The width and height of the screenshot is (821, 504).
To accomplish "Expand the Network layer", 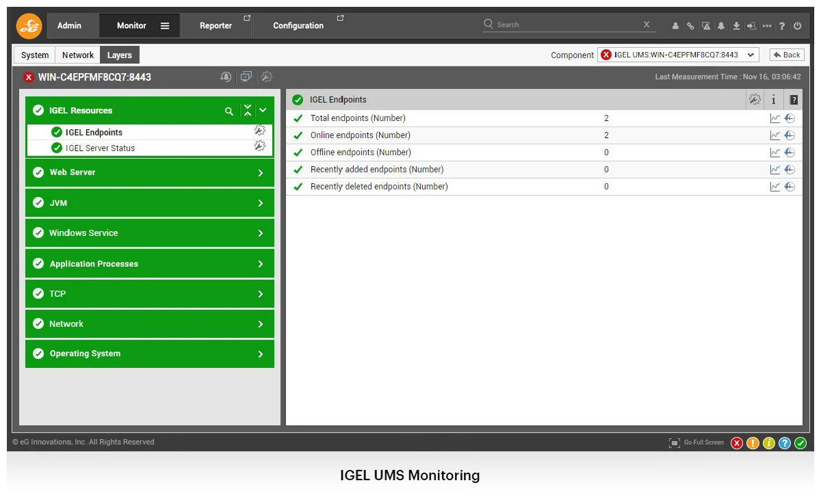I will coord(261,324).
